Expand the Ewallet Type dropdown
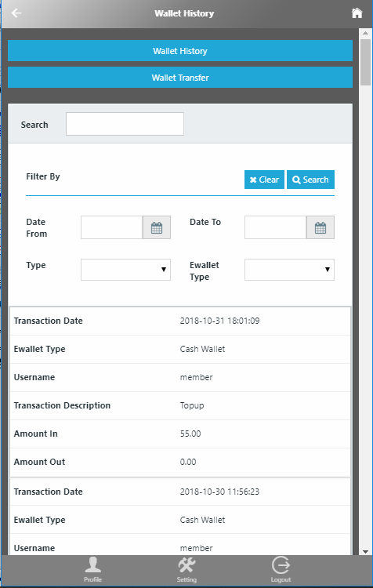The image size is (373, 588). (x=289, y=270)
